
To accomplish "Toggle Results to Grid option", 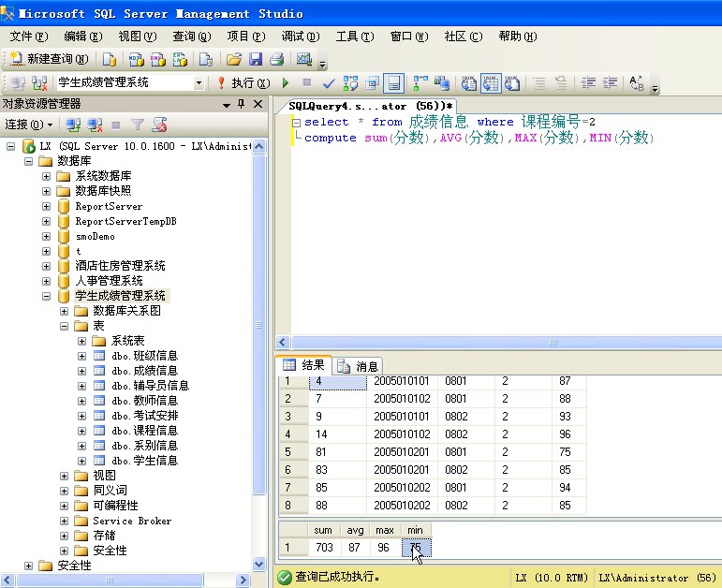I will tap(491, 83).
